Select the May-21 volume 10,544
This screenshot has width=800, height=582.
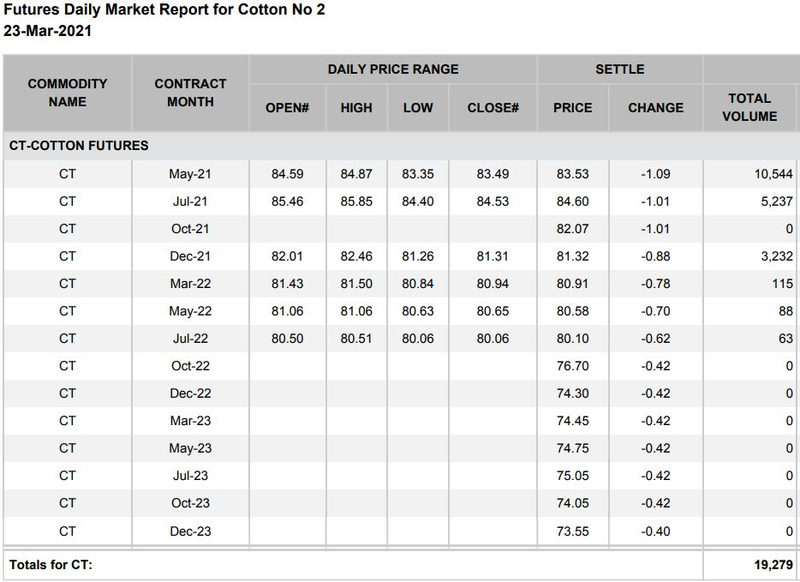pos(769,175)
